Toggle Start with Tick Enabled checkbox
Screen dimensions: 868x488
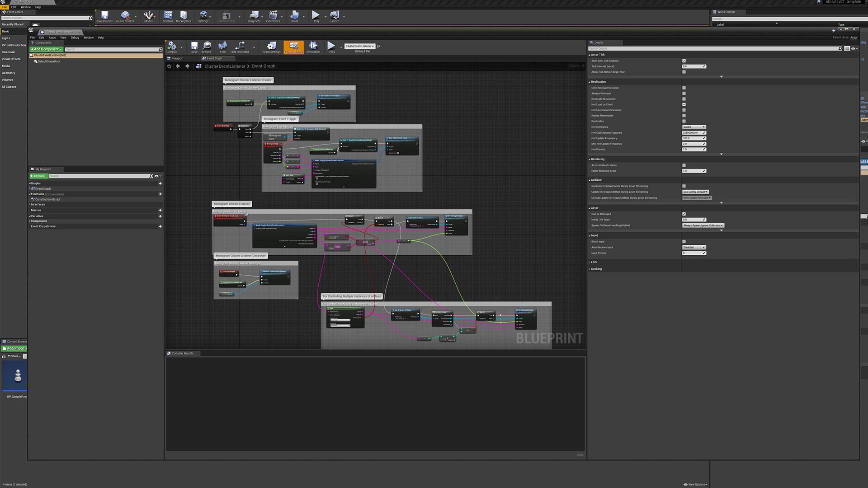pyautogui.click(x=684, y=61)
